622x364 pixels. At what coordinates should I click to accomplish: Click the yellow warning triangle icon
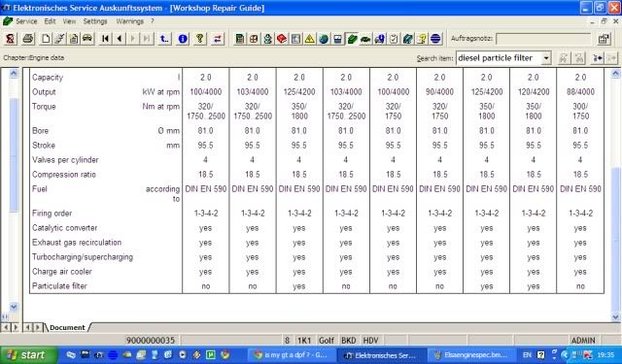309,39
